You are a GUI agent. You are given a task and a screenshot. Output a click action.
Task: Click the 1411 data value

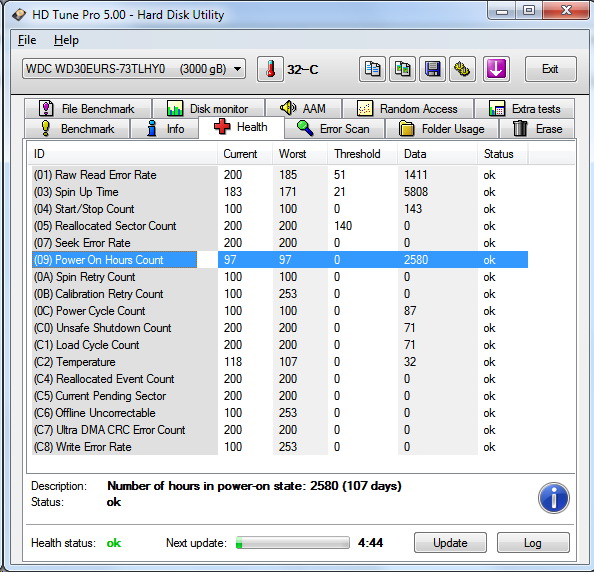tap(416, 175)
